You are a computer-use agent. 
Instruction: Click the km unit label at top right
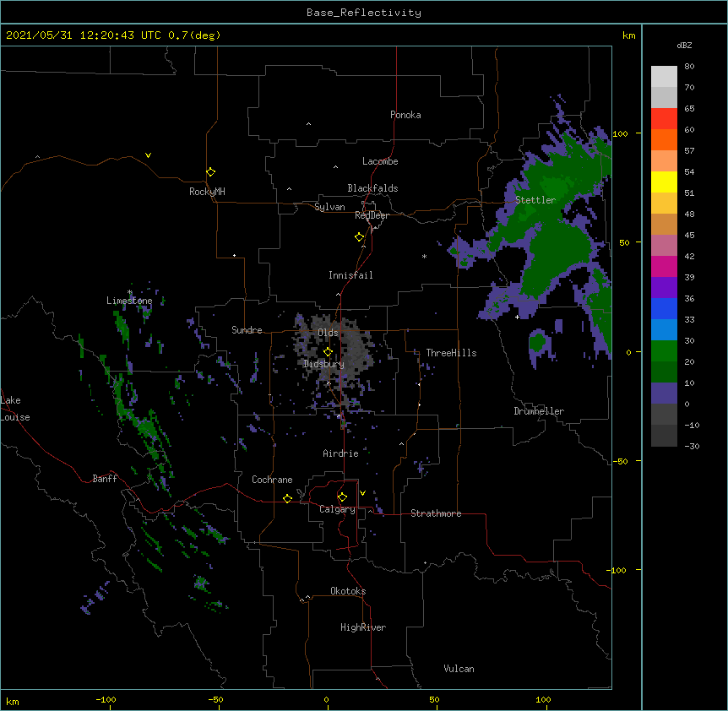628,35
